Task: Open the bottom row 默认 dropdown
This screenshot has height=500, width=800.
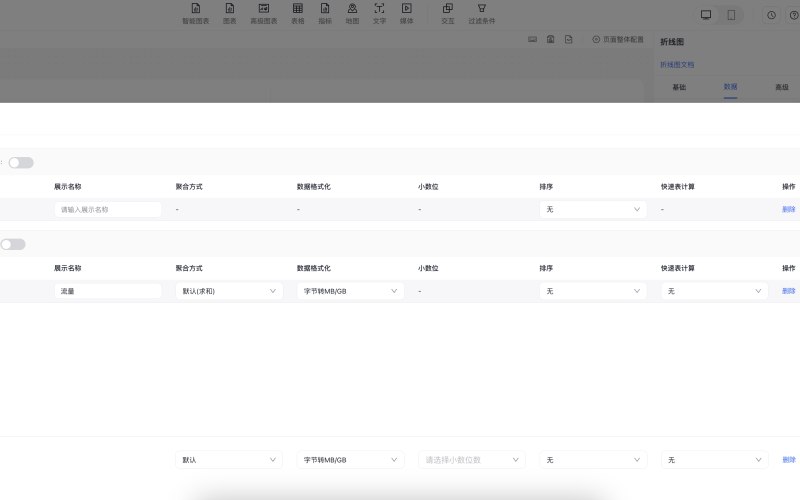Action: (x=229, y=460)
